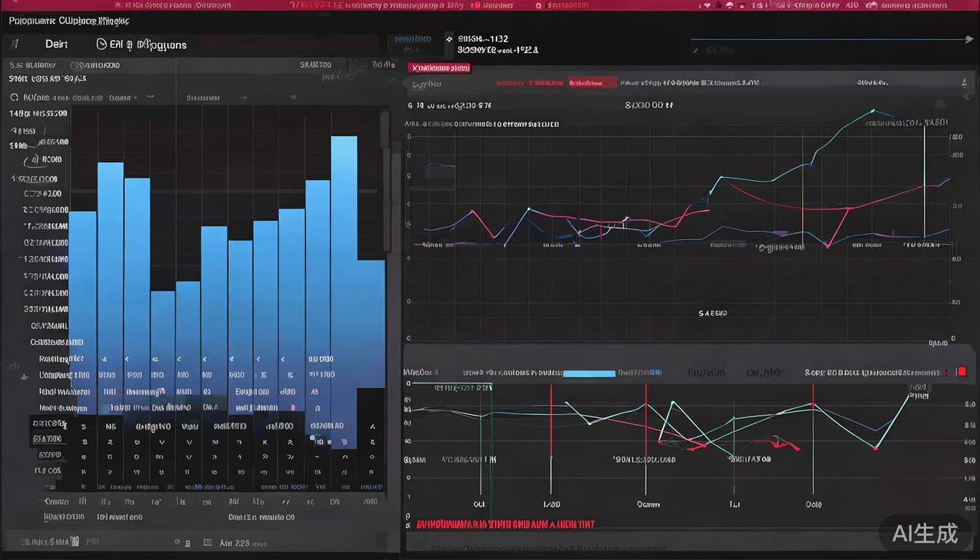Click the search magnifier icon above bar chart
This screenshot has height=560, width=980.
click(15, 97)
